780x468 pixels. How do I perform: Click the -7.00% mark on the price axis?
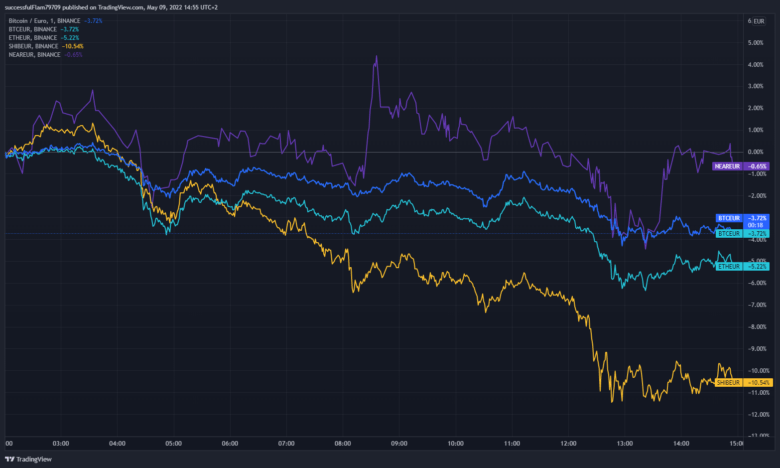[756, 305]
